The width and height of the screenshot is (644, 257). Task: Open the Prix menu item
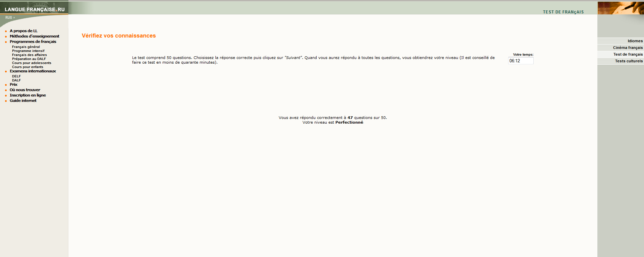pyautogui.click(x=13, y=84)
